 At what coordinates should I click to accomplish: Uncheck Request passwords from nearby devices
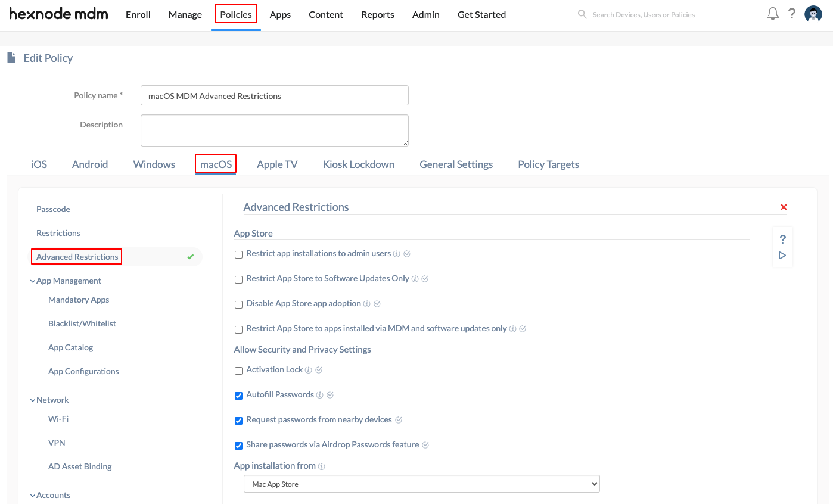click(238, 421)
